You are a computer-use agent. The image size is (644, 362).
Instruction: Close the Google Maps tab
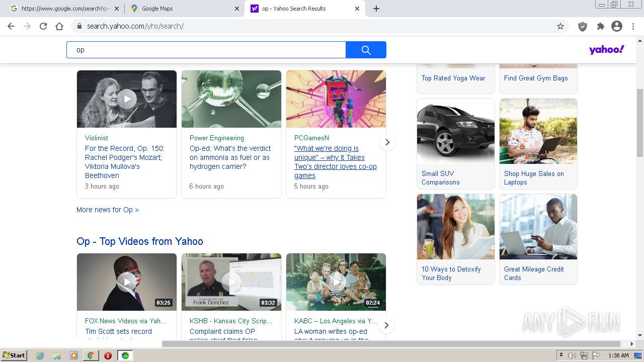(x=237, y=9)
